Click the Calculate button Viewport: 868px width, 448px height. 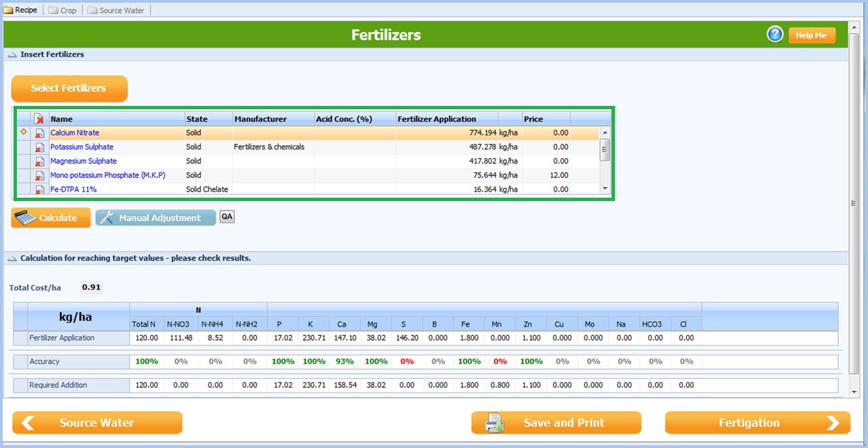point(51,218)
